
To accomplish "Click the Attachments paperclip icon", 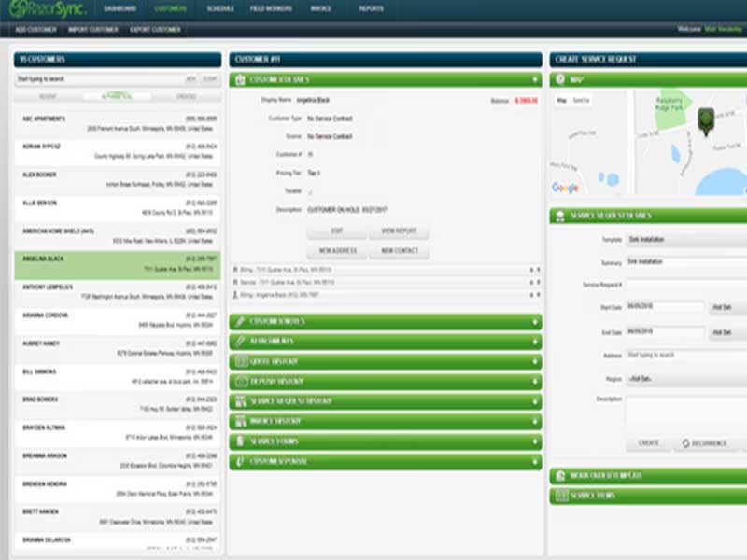I will 241,342.
